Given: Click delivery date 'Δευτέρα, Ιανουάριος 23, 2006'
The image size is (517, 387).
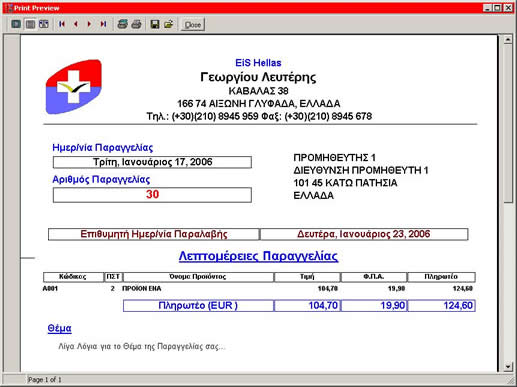Looking at the screenshot, I should tap(364, 234).
